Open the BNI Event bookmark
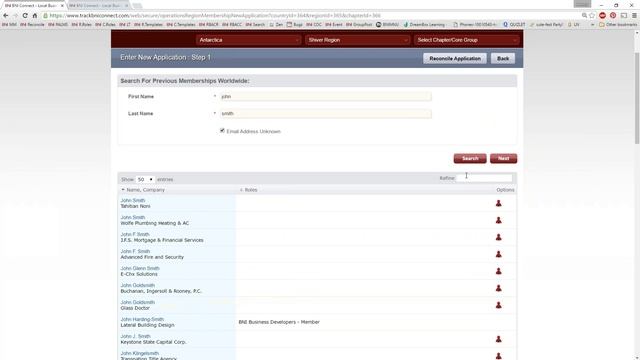The image size is (640, 360). click(334, 24)
